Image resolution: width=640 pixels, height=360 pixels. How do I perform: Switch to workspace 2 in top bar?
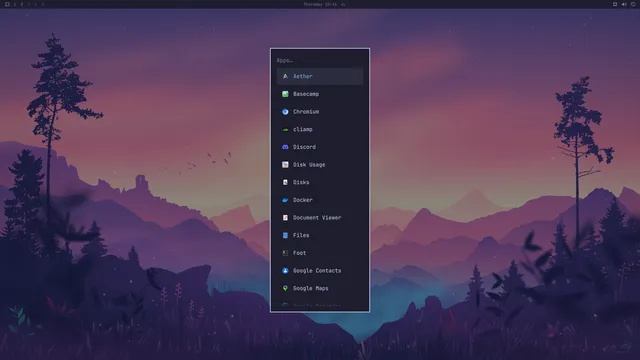tap(22, 4)
